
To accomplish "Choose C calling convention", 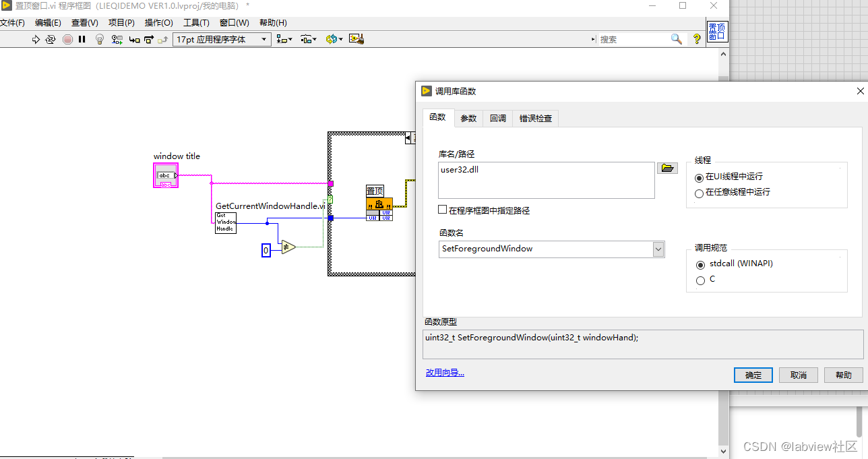I will coord(700,280).
